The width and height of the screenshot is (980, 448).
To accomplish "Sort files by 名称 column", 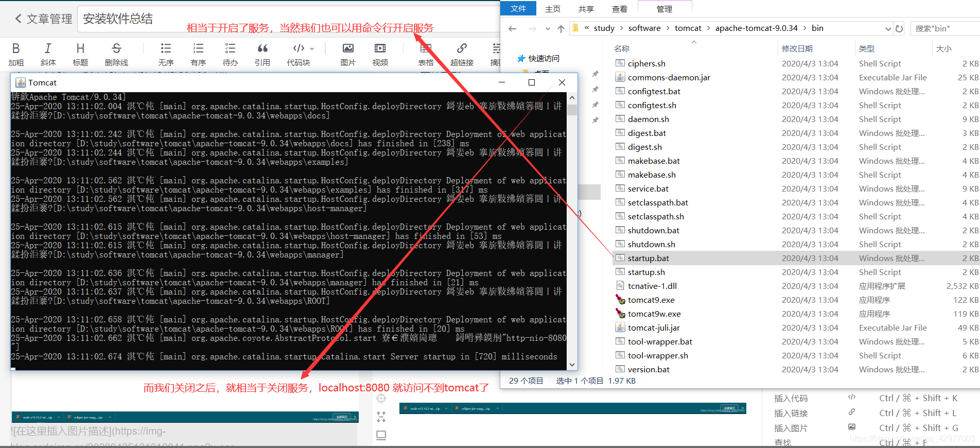I will point(621,48).
